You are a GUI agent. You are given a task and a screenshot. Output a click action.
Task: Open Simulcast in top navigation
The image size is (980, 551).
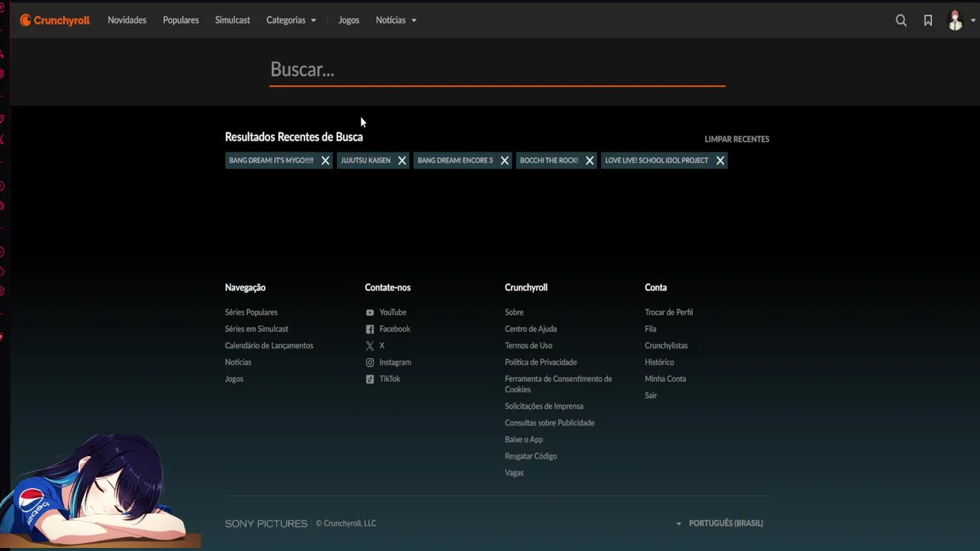233,21
